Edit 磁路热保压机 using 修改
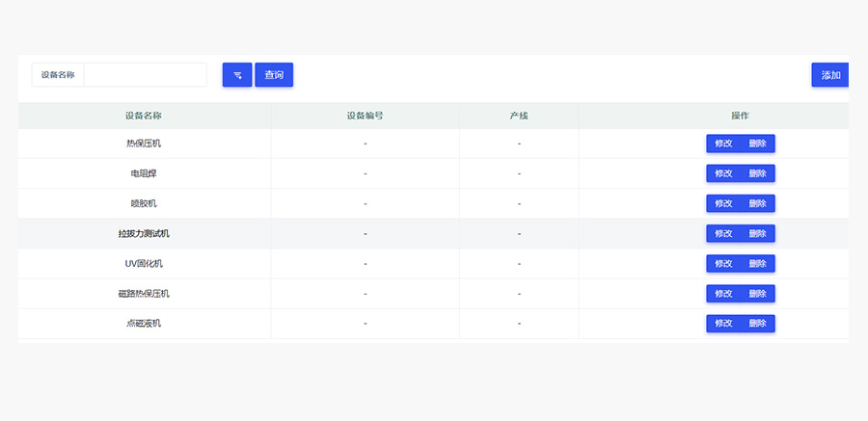 coord(723,293)
